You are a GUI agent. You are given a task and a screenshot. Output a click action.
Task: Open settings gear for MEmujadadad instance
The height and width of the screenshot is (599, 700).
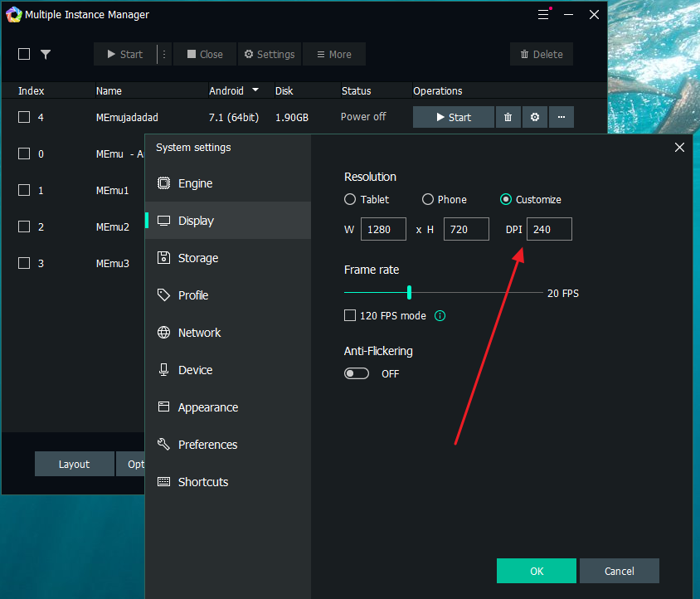coord(534,118)
